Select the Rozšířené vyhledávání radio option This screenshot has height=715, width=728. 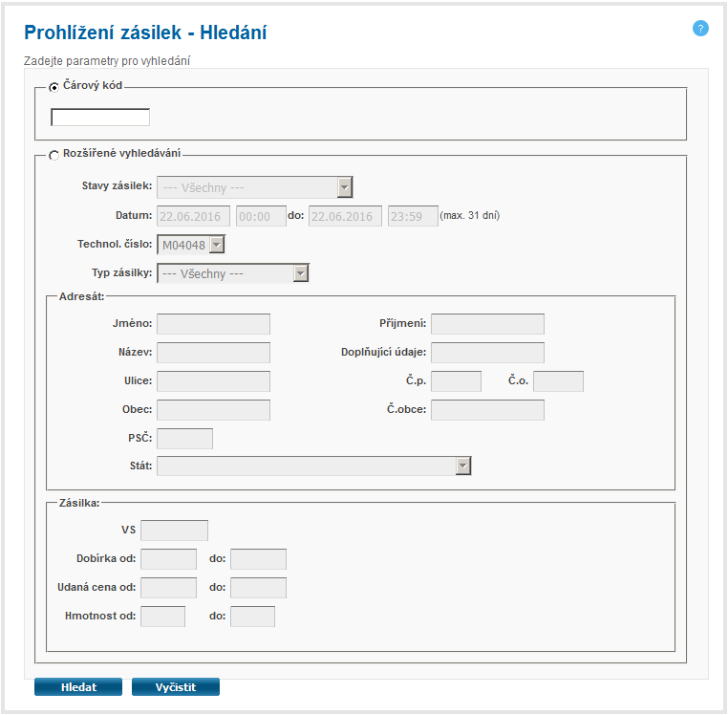click(54, 154)
